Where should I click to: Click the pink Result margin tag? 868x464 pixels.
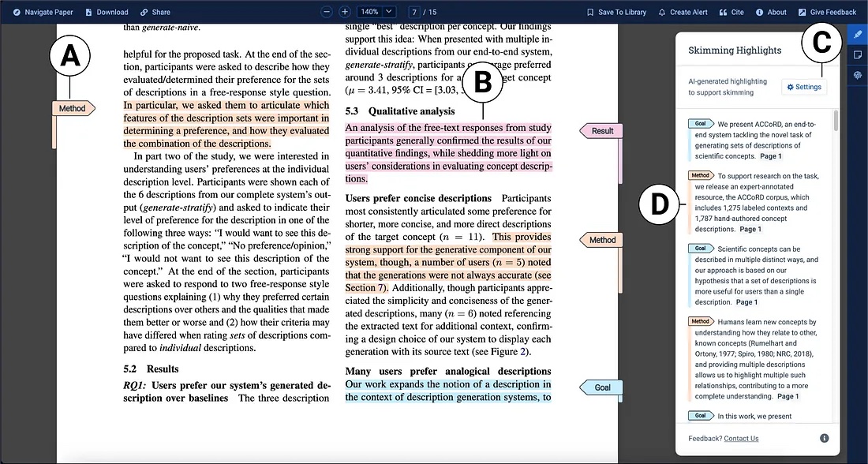[600, 131]
